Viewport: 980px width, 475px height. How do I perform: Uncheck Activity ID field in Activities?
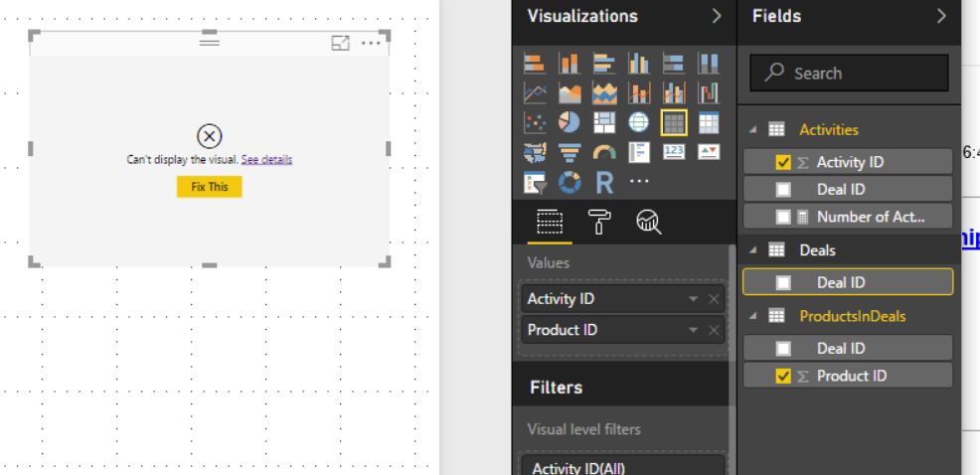click(x=783, y=162)
